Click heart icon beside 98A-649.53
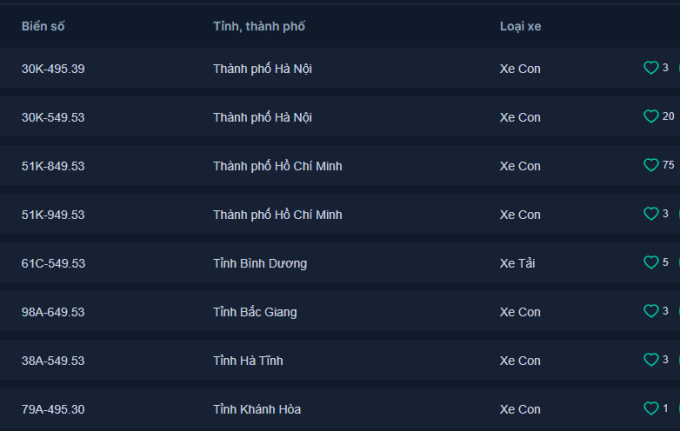The height and width of the screenshot is (431, 680). click(x=651, y=311)
